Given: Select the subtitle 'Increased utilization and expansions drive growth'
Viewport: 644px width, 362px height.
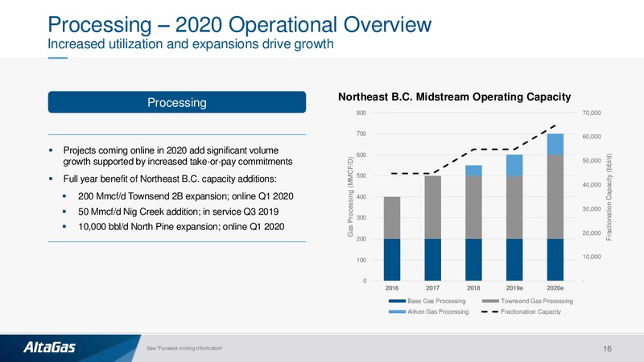Looking at the screenshot, I should tap(191, 44).
